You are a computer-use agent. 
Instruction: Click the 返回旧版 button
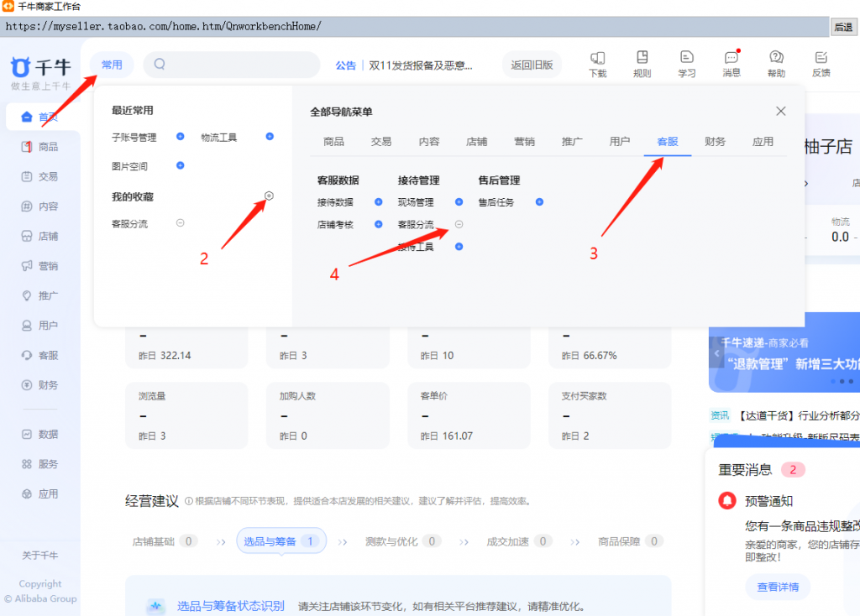(532, 64)
